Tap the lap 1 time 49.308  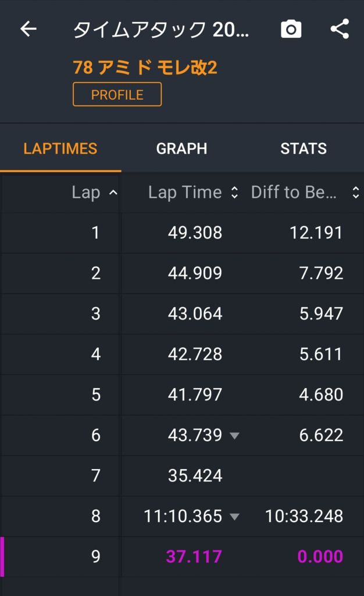tap(195, 233)
